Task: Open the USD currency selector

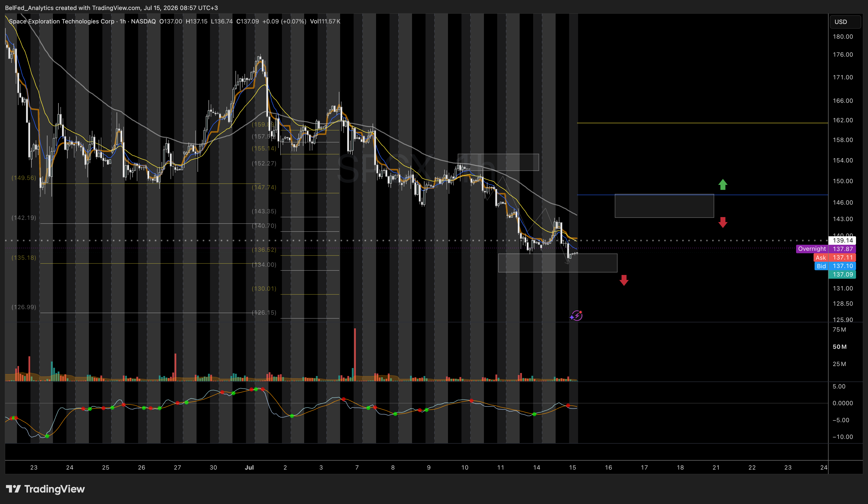Action: (x=845, y=22)
